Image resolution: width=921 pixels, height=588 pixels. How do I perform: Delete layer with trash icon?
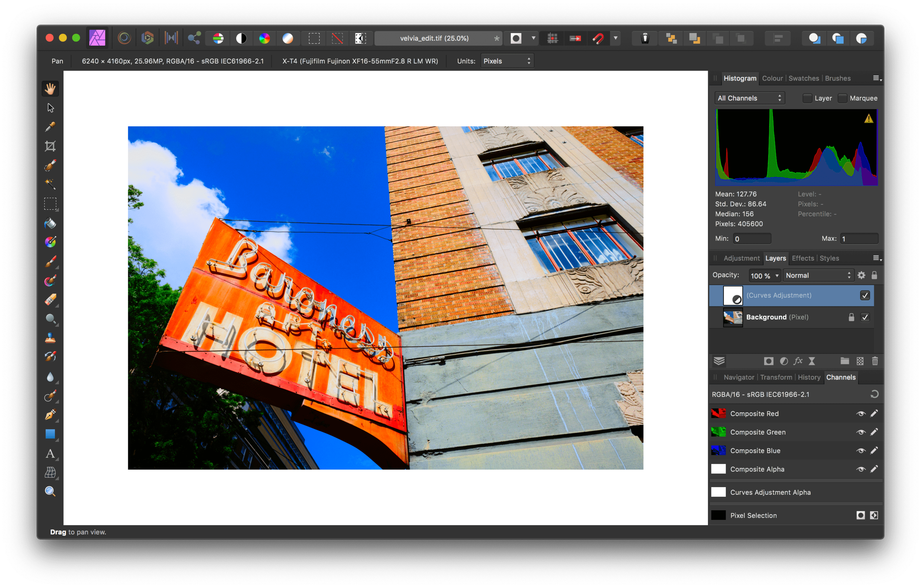(875, 361)
